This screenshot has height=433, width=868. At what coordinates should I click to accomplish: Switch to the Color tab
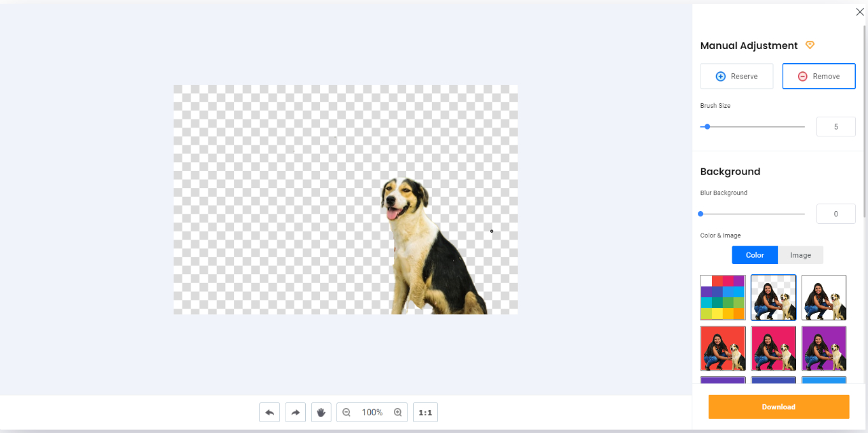(x=755, y=255)
